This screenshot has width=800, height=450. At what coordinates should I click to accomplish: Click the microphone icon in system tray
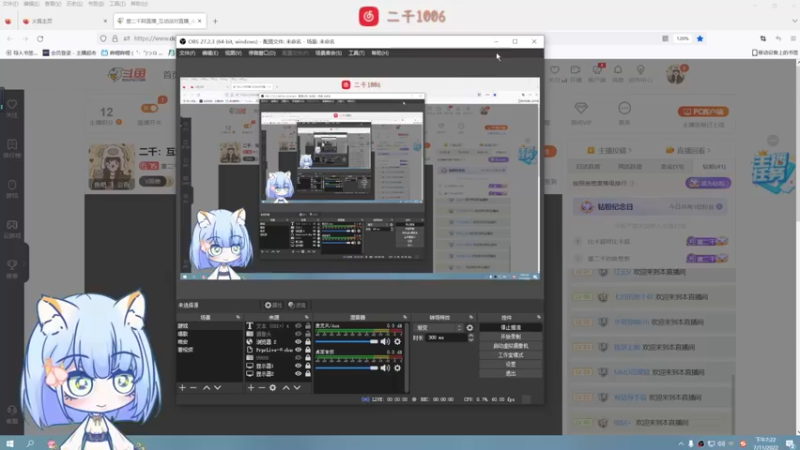pyautogui.click(x=691, y=444)
